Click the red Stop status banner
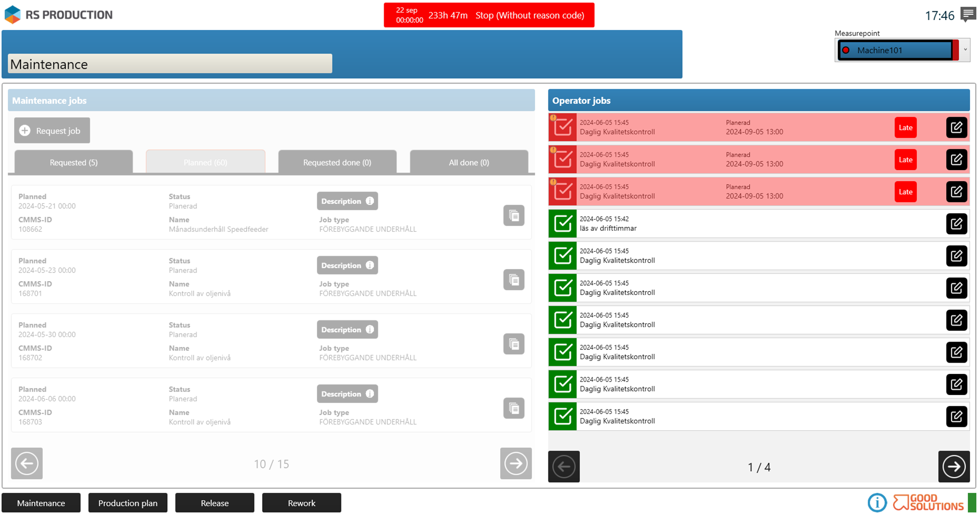The image size is (980, 514). 489,15
